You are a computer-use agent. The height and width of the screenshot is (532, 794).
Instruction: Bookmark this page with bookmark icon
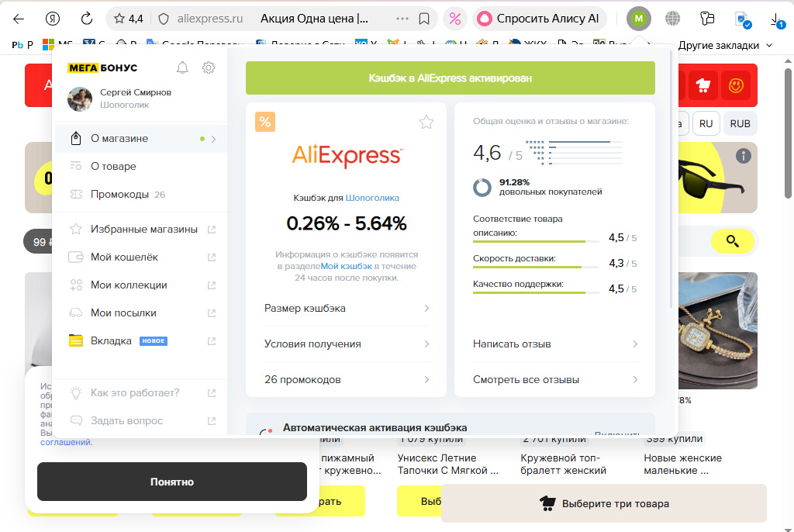pyautogui.click(x=424, y=19)
